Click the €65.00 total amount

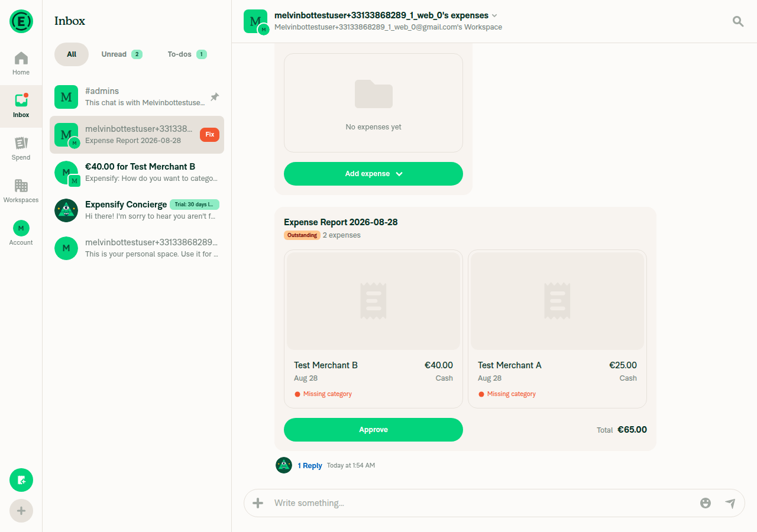click(x=632, y=430)
